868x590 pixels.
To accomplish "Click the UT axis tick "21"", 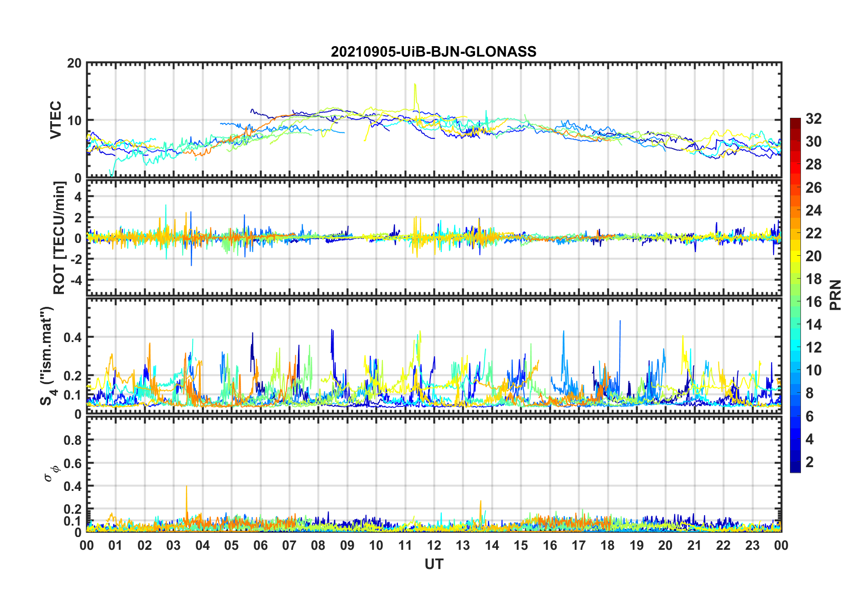I will [694, 545].
